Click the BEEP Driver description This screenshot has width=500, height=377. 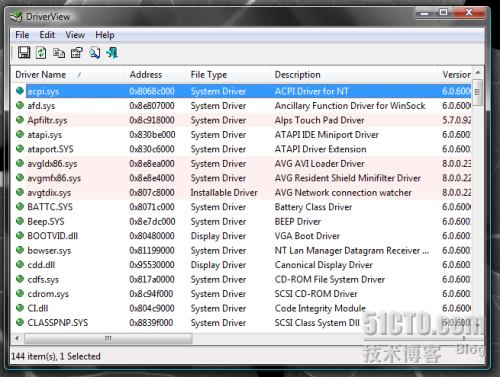click(298, 221)
